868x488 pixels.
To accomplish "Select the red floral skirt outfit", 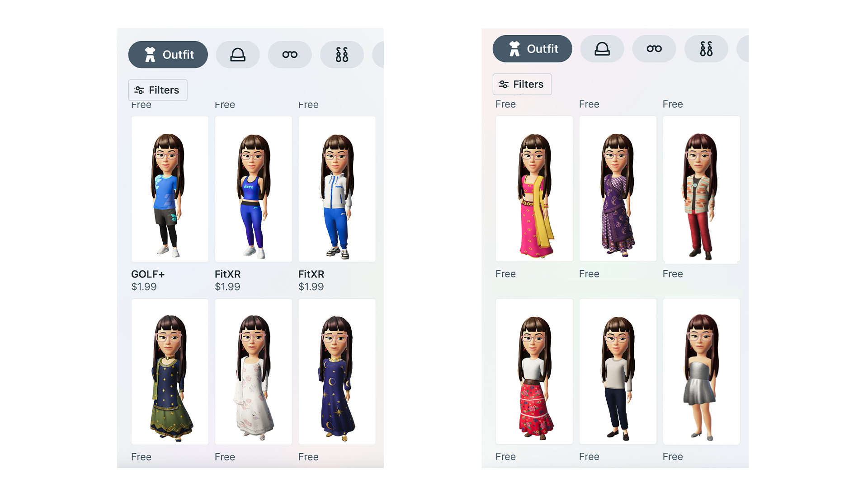I will [x=534, y=372].
